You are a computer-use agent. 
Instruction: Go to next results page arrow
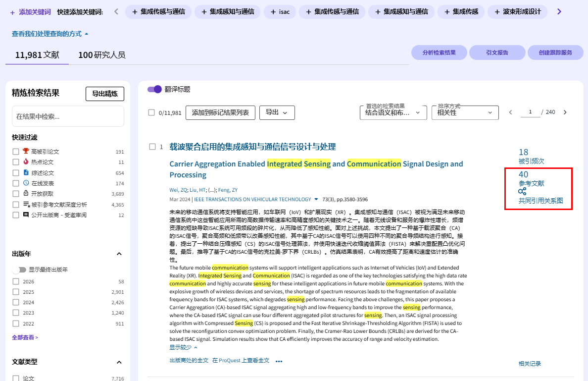[565, 112]
